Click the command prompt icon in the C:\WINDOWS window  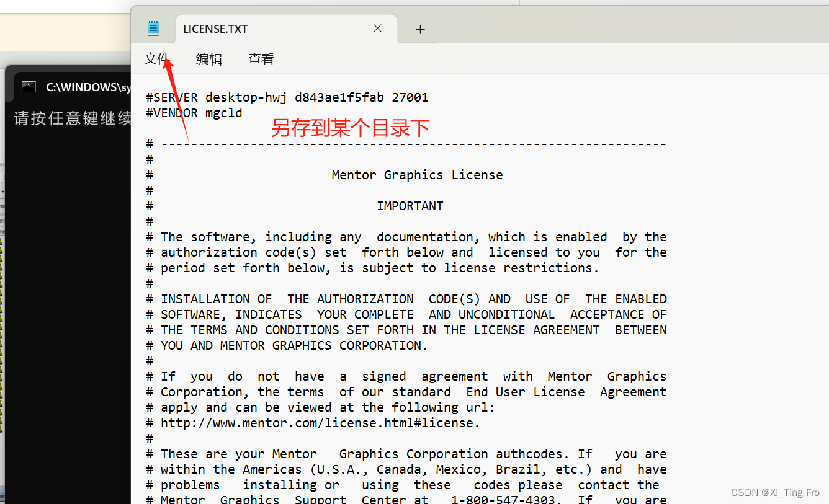click(29, 87)
